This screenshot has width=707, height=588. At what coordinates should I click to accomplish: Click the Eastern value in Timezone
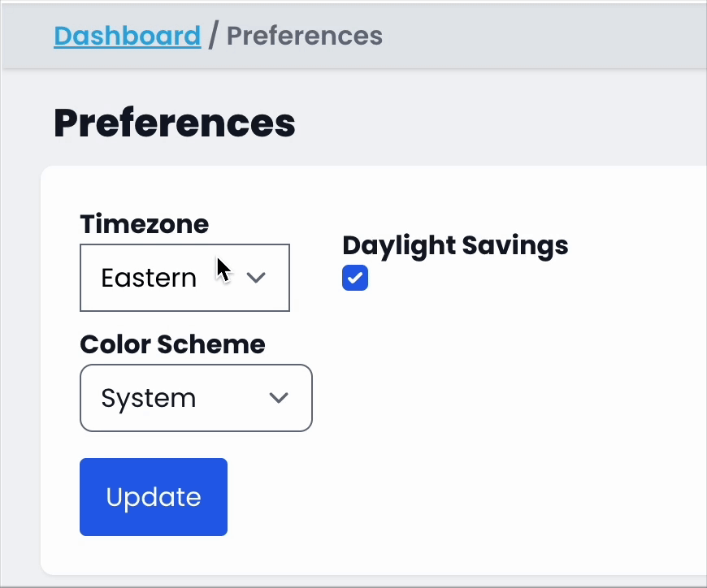[x=149, y=278]
